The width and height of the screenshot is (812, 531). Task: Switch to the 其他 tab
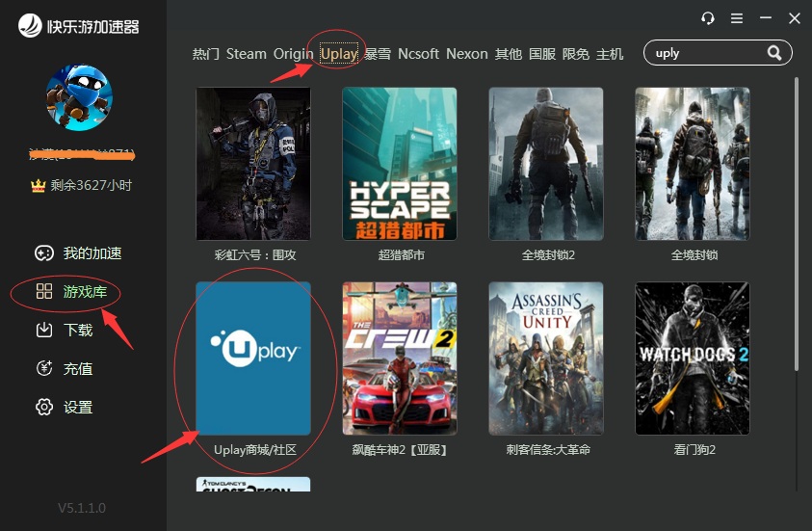(x=508, y=54)
